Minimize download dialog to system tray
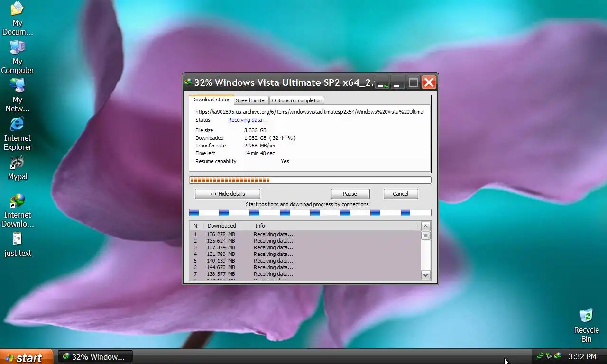This screenshot has height=364, width=607. click(x=382, y=82)
